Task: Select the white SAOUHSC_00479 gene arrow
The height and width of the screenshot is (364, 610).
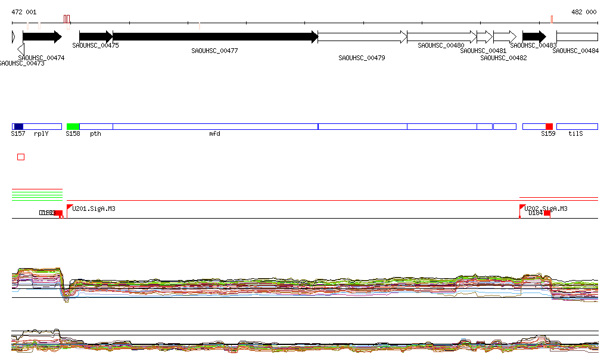Action: (362, 37)
